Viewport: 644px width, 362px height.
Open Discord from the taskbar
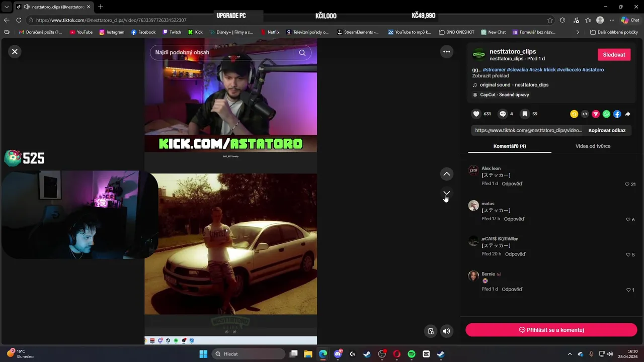(338, 354)
